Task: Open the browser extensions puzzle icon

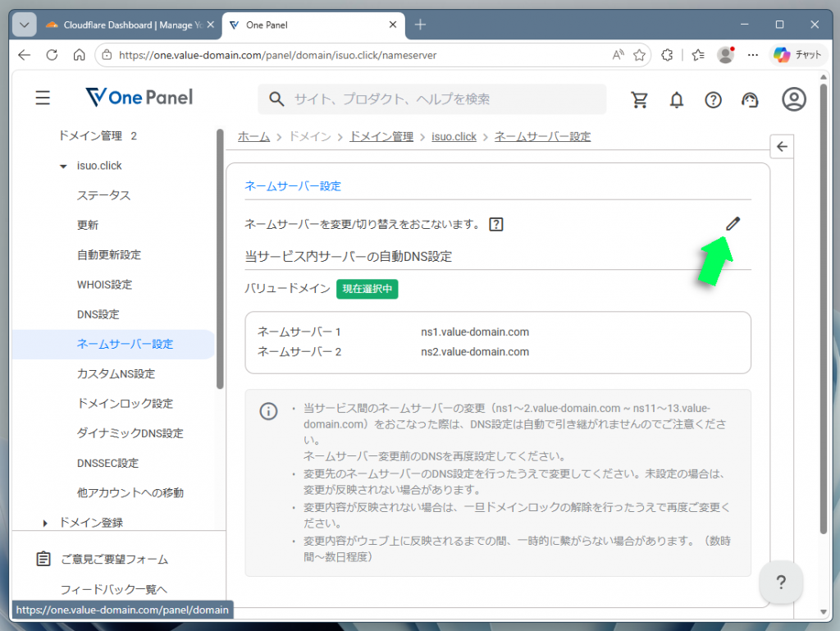Action: pos(667,55)
